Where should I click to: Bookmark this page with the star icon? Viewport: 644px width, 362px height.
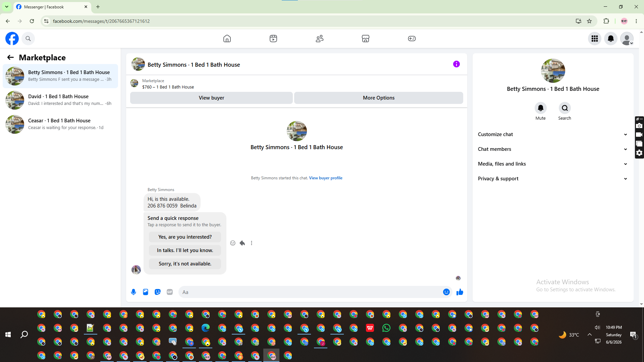pyautogui.click(x=589, y=21)
